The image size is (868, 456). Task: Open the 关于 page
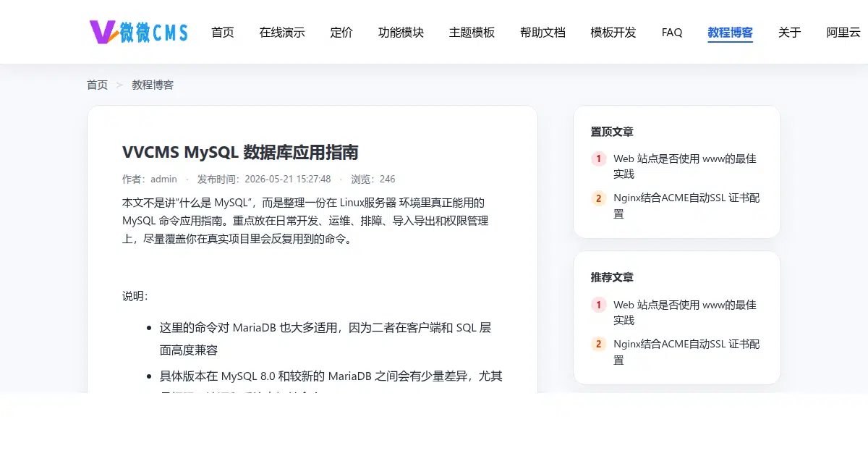tap(790, 33)
